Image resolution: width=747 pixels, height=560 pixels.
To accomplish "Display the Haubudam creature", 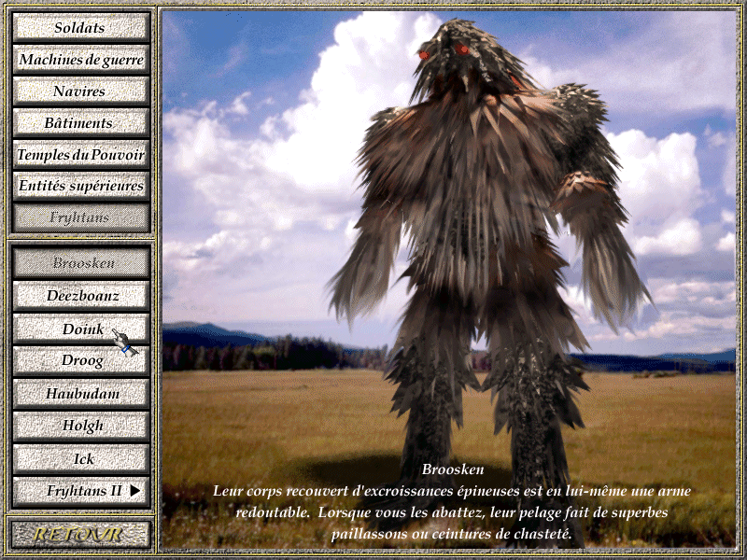I will point(81,393).
